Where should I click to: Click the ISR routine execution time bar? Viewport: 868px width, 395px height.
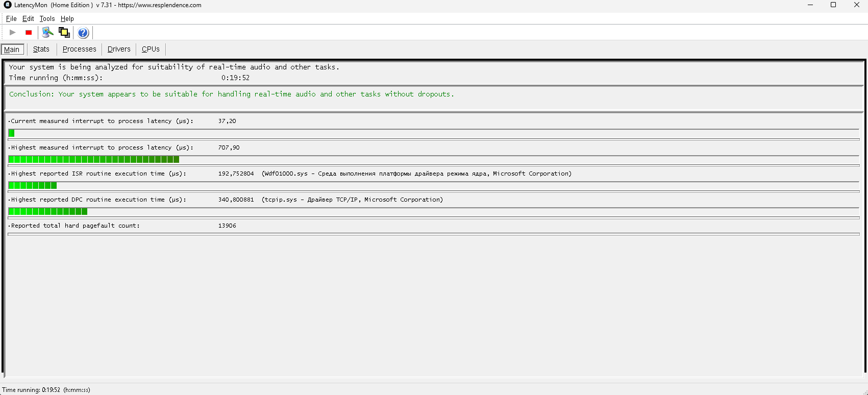[x=434, y=186]
